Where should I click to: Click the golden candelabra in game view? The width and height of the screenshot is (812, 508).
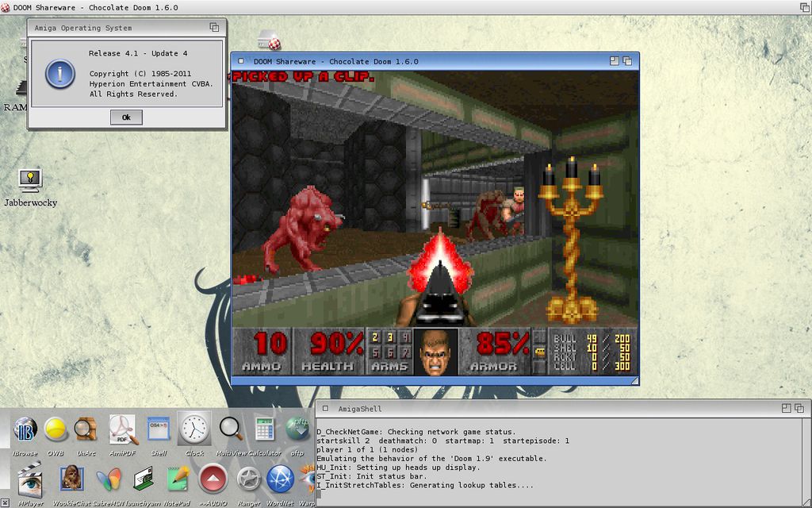(x=571, y=240)
